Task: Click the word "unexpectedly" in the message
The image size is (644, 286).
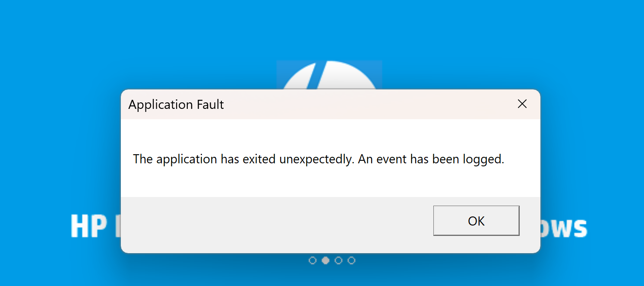Action: tap(317, 159)
